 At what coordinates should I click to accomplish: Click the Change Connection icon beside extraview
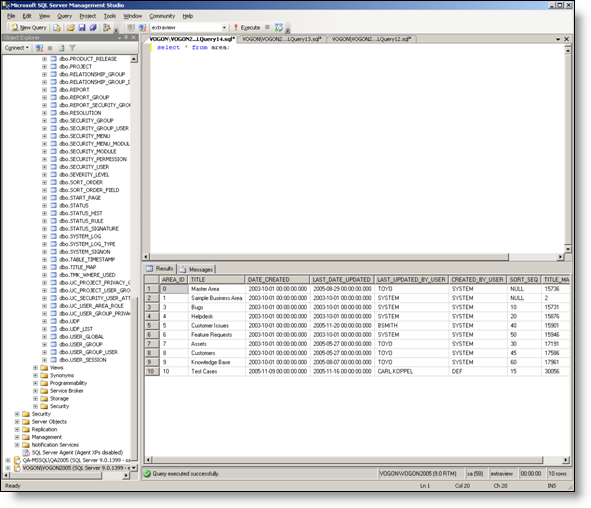point(142,28)
